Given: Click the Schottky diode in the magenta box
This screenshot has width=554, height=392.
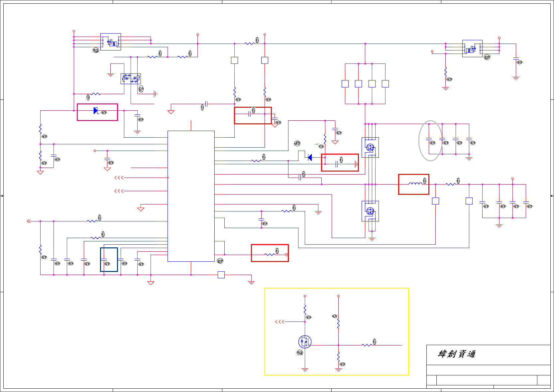Looking at the screenshot, I should (96, 111).
